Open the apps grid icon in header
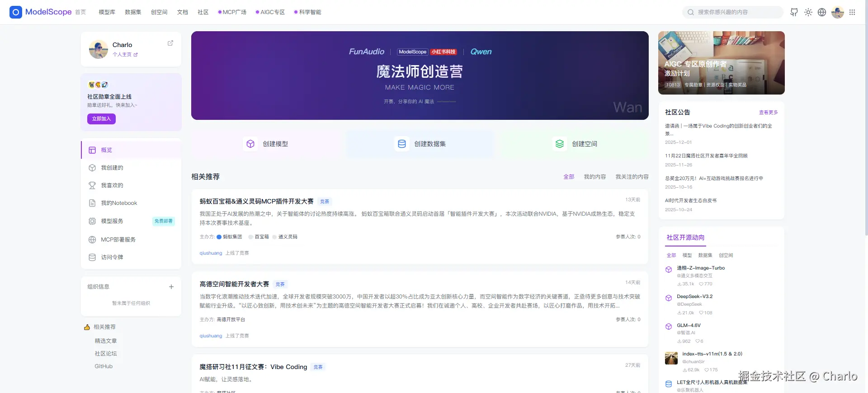 852,12
